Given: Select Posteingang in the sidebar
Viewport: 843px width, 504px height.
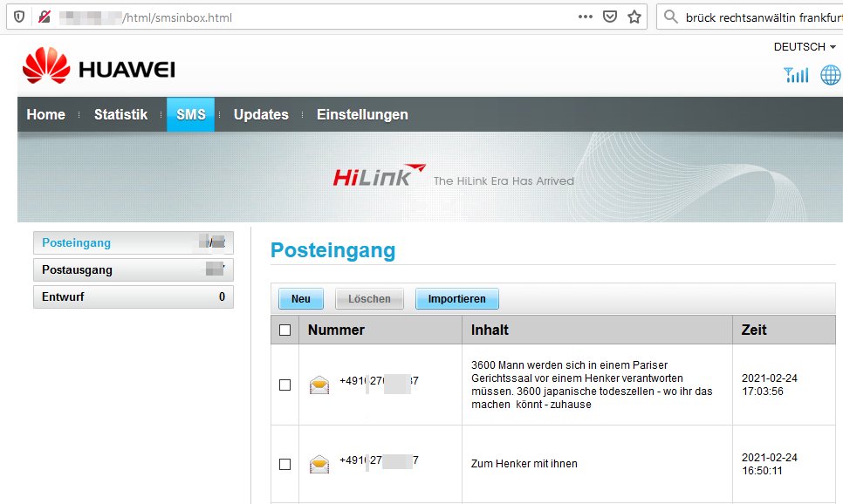Looking at the screenshot, I should click(134, 243).
